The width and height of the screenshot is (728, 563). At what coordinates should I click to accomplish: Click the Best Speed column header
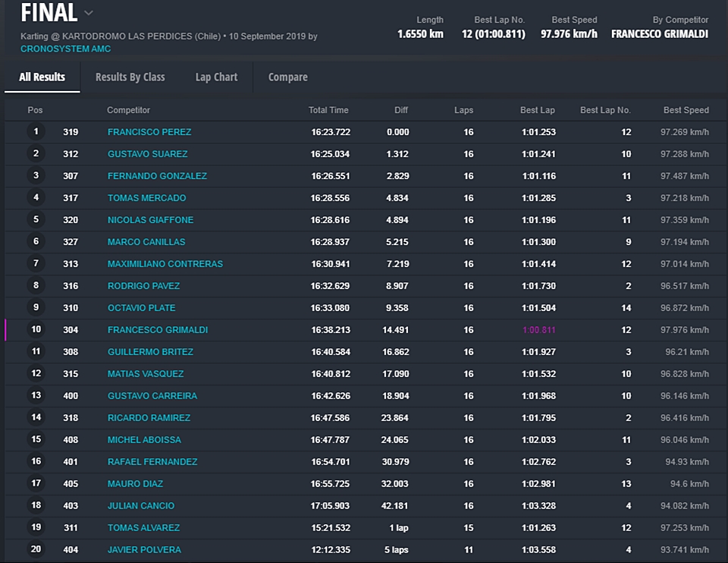pos(686,110)
